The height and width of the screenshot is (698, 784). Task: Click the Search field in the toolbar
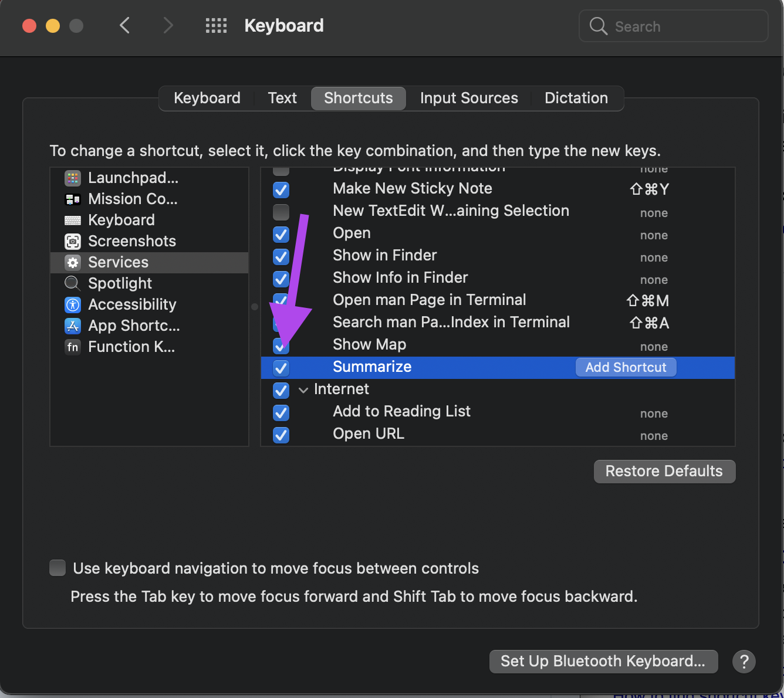(673, 26)
